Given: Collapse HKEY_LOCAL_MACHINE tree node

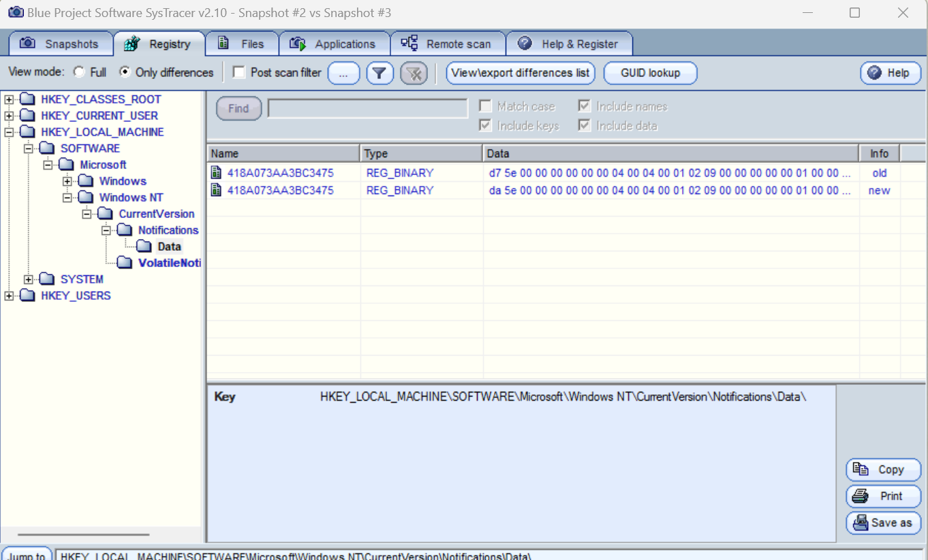Looking at the screenshot, I should [x=9, y=132].
